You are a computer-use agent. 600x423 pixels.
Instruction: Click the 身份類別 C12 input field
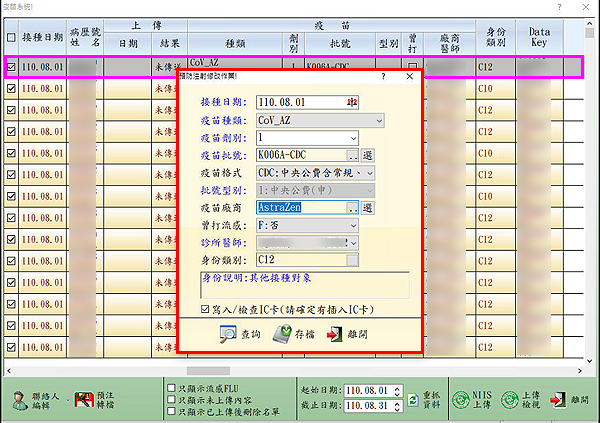[x=299, y=260]
